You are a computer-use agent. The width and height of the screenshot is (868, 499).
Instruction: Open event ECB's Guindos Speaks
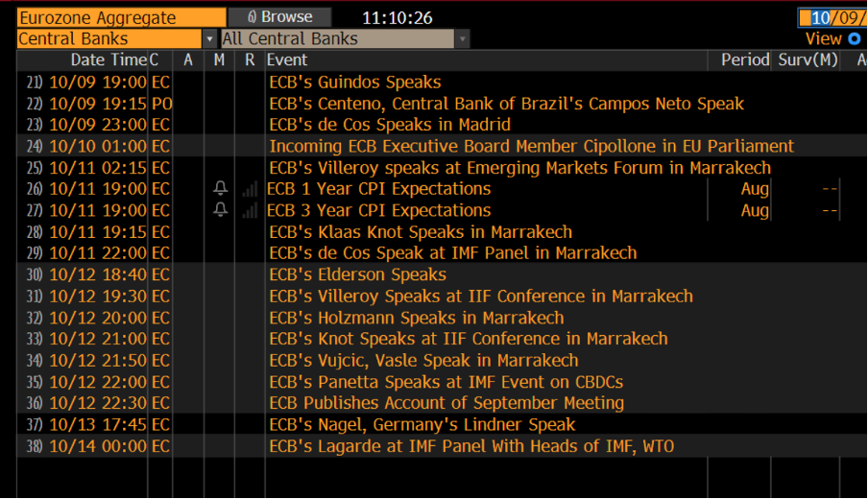click(x=355, y=83)
